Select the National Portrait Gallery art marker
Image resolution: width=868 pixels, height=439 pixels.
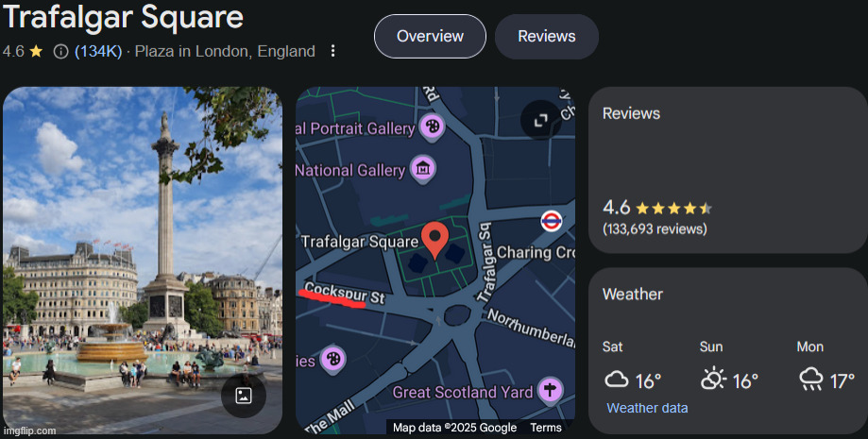coord(432,127)
